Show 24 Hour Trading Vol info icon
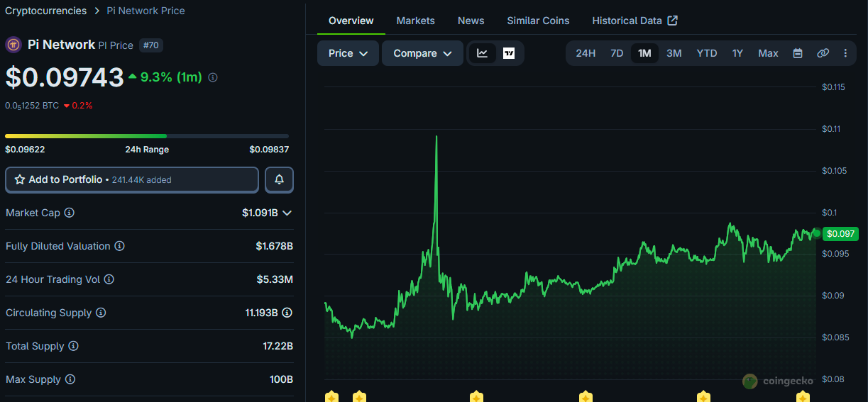 pos(109,279)
